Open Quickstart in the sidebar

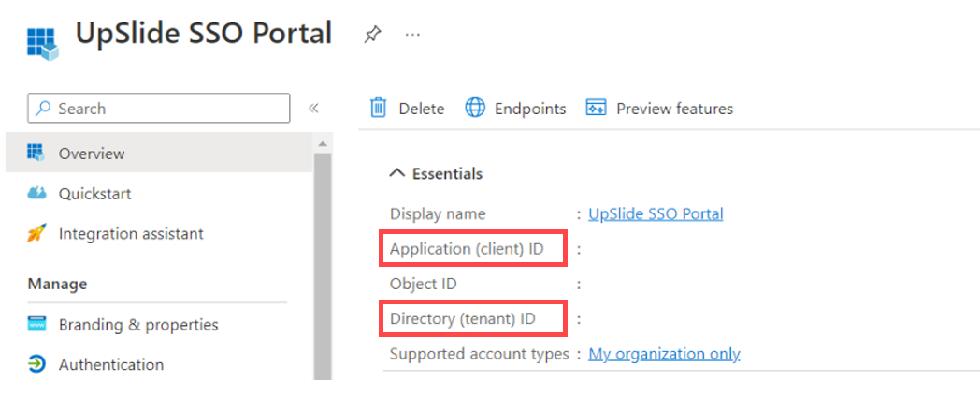pos(95,193)
